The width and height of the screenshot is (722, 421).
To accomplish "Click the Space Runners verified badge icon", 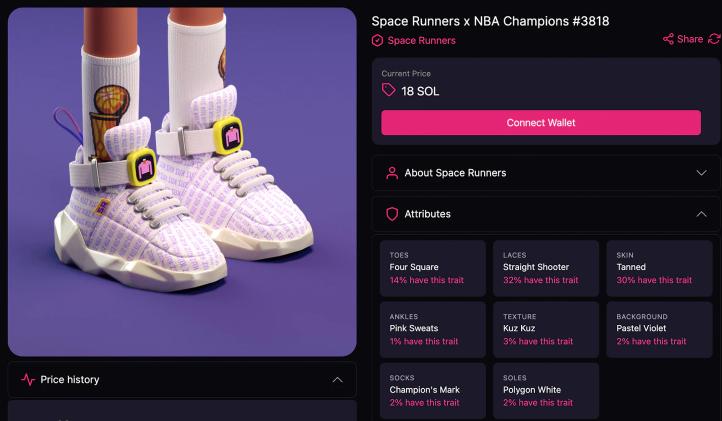I will (377, 41).
